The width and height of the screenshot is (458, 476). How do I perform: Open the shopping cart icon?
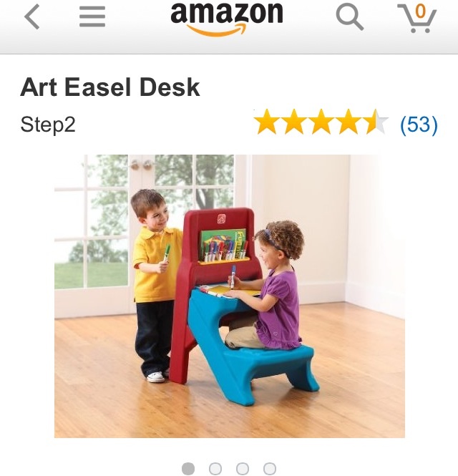click(x=417, y=18)
